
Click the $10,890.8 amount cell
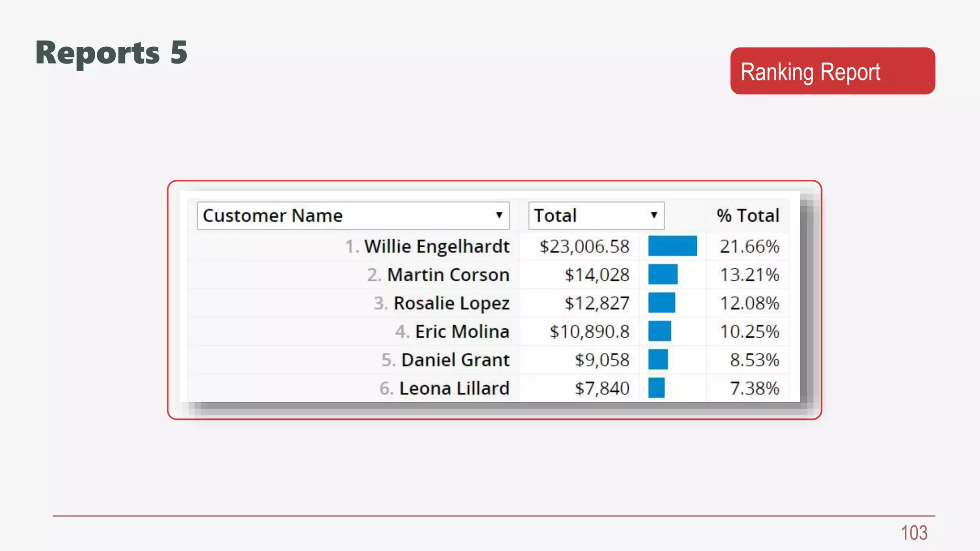[589, 331]
